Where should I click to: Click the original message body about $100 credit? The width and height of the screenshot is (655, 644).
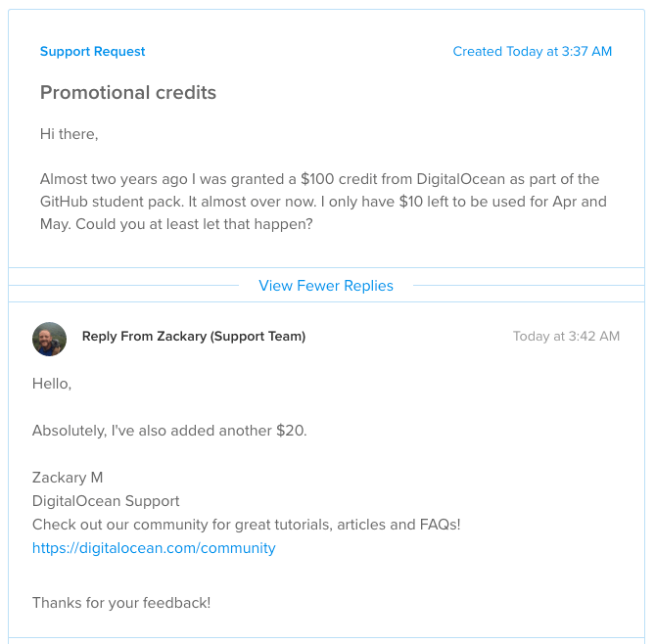click(323, 202)
